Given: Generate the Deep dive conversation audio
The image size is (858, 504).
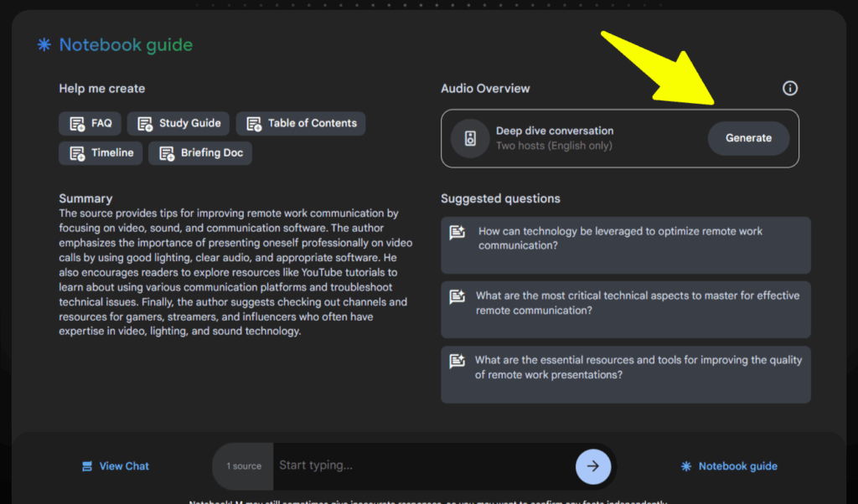Looking at the screenshot, I should coord(748,138).
